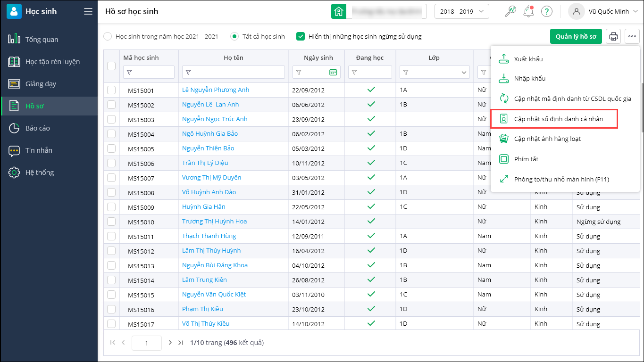Uncheck Hiển thị những học sinh ngừng sử dụng

[300, 36]
